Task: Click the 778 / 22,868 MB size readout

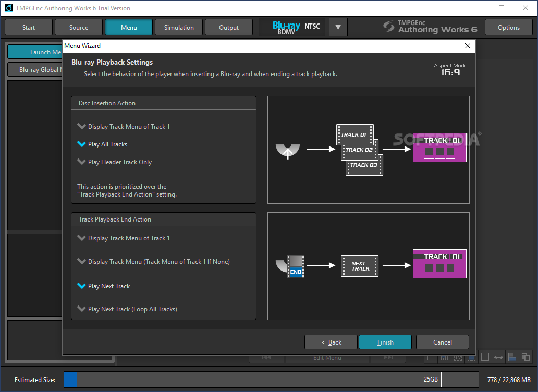Action: coord(509,379)
